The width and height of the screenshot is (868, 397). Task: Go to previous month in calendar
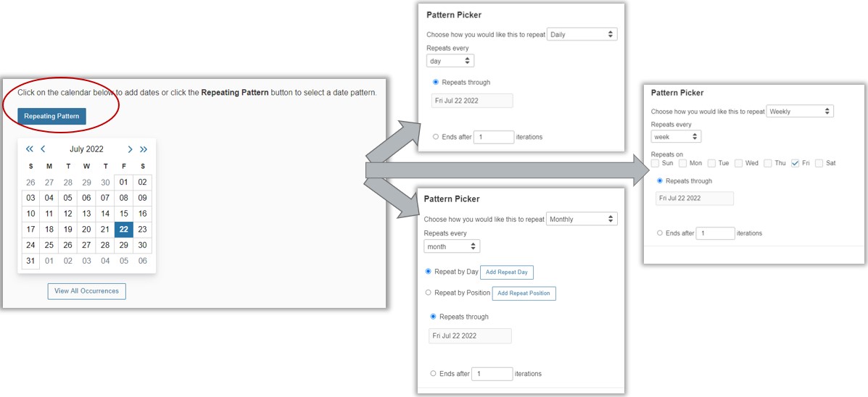pyautogui.click(x=43, y=149)
